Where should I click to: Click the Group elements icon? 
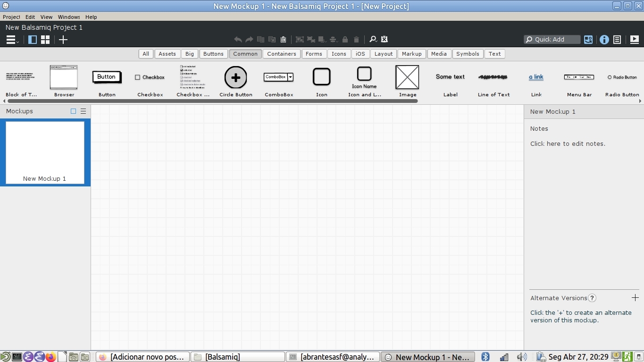coord(300,39)
